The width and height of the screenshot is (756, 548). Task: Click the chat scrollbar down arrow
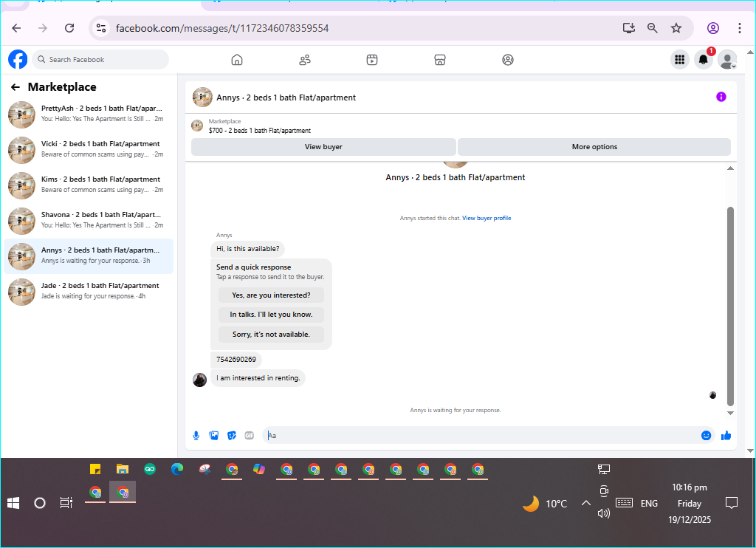tap(730, 413)
